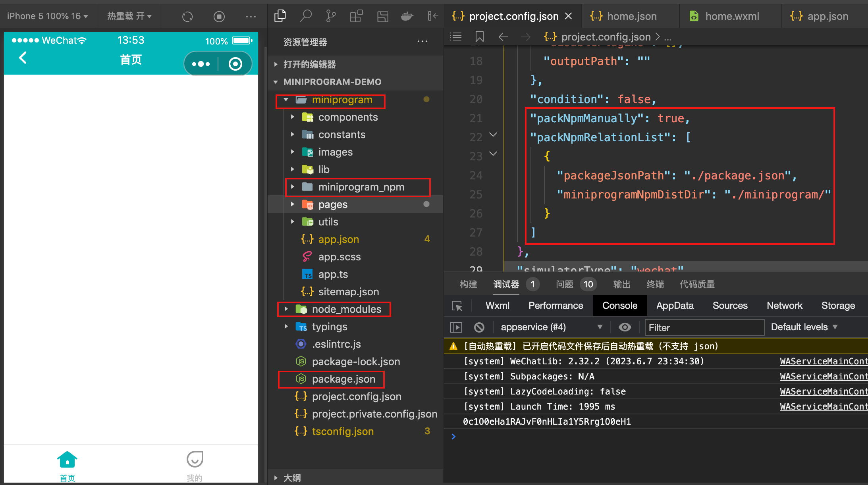868x485 pixels.
Task: Switch to Network devtools tab
Action: tap(785, 306)
